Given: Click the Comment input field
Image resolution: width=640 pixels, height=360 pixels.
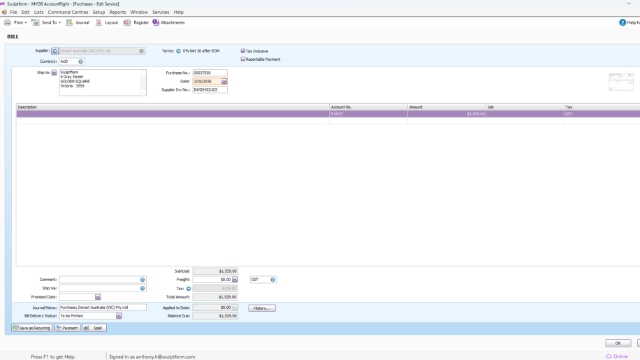Looking at the screenshot, I should (x=100, y=280).
